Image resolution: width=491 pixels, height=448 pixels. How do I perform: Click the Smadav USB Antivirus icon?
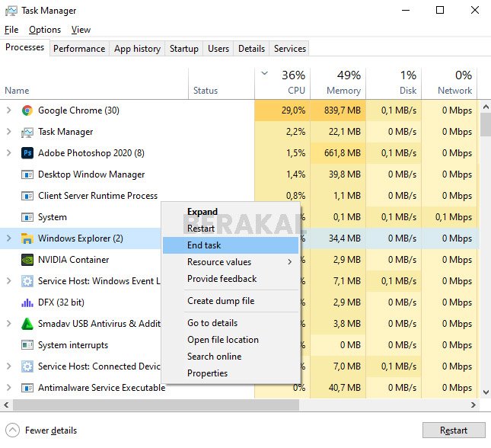pos(27,324)
